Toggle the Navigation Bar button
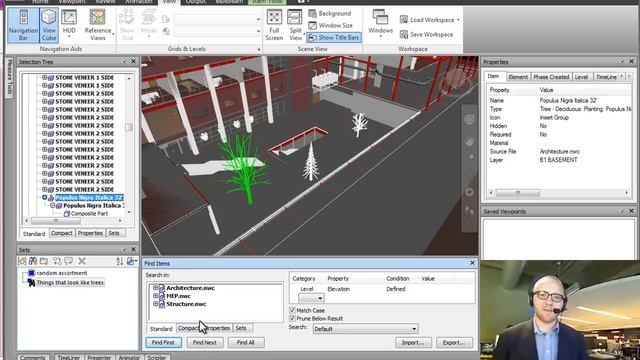 23,25
